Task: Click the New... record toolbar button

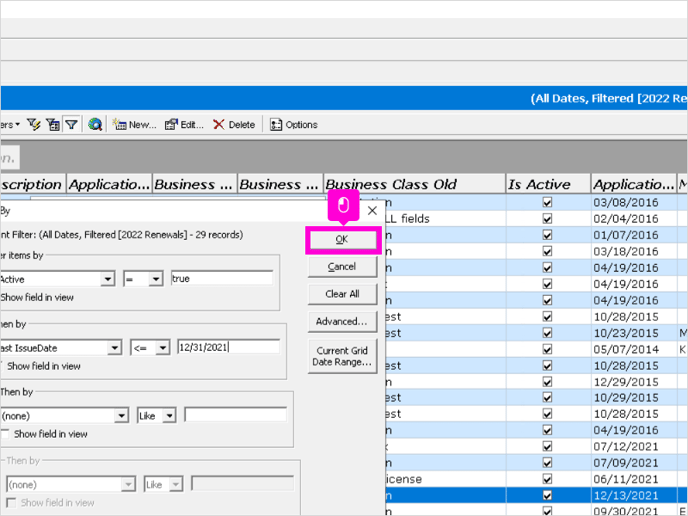Action: [134, 125]
